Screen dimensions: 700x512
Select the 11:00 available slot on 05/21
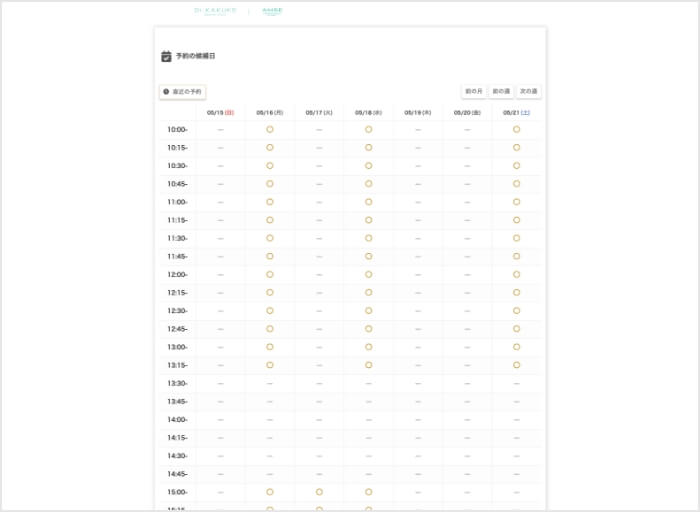coord(516,202)
